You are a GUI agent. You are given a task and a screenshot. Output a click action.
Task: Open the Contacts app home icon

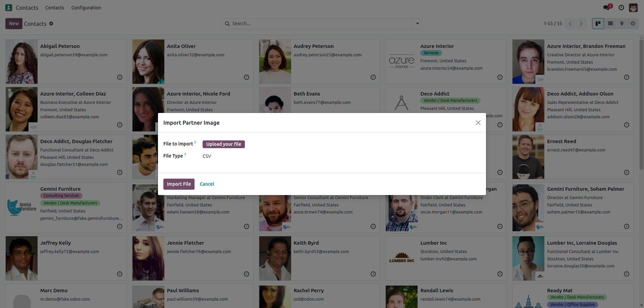pos(9,7)
